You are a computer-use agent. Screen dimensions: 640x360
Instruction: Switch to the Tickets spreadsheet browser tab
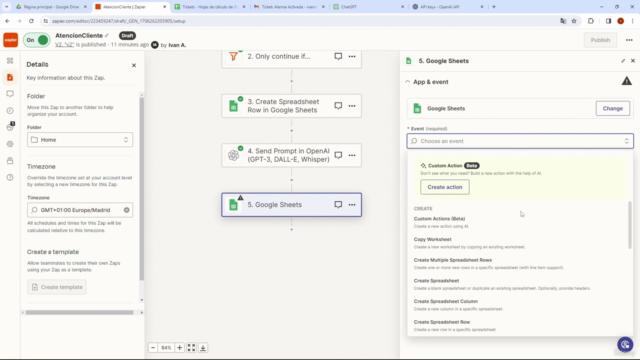pyautogui.click(x=209, y=7)
